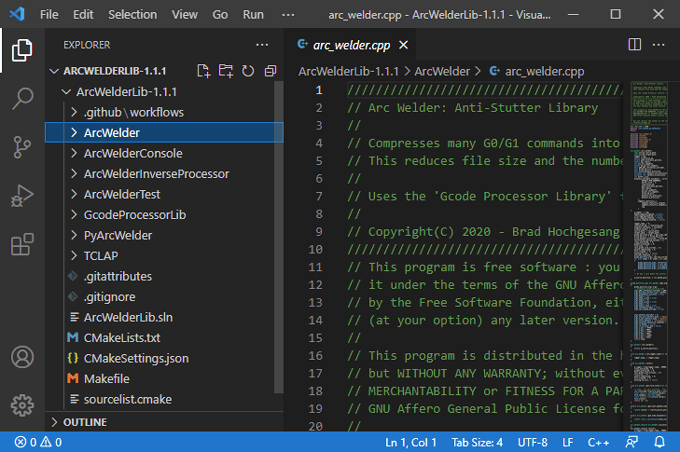Screen dimensions: 680x452
Task: Open the Source Control view
Action: point(22,147)
